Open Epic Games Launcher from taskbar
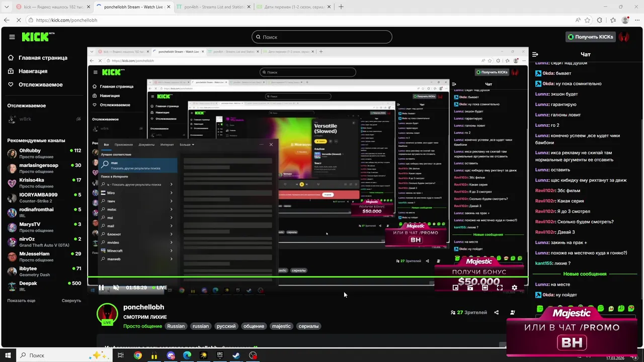This screenshot has height=362, width=644. pos(220,355)
